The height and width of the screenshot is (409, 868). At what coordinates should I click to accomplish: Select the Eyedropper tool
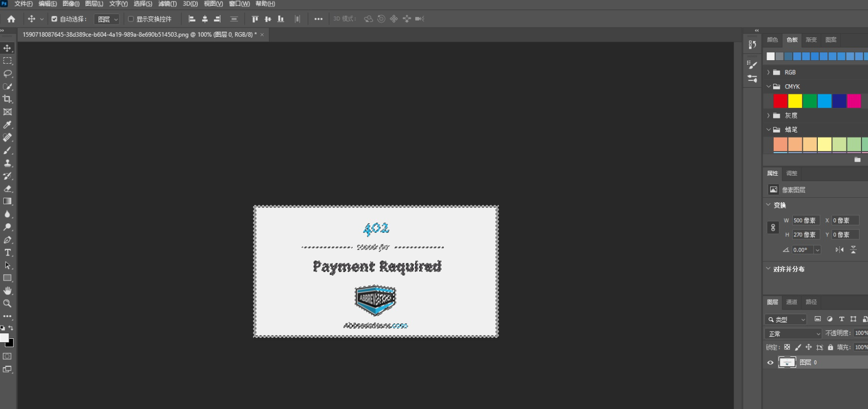pos(8,125)
